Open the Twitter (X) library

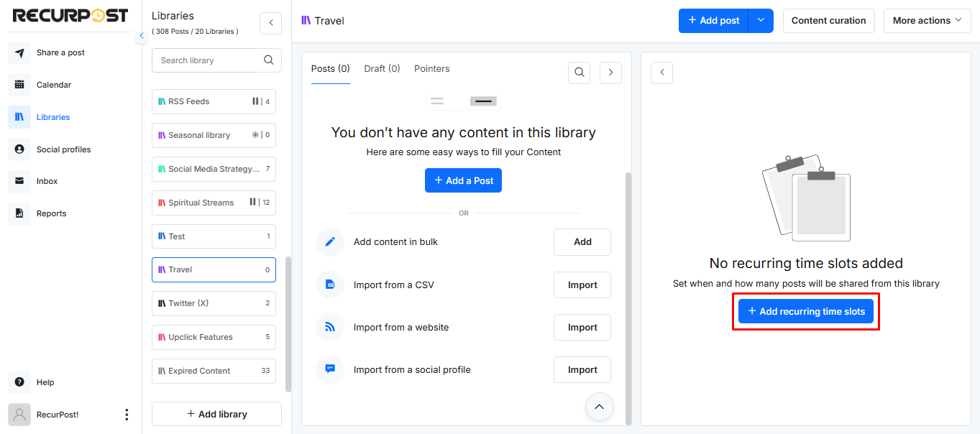click(x=214, y=303)
